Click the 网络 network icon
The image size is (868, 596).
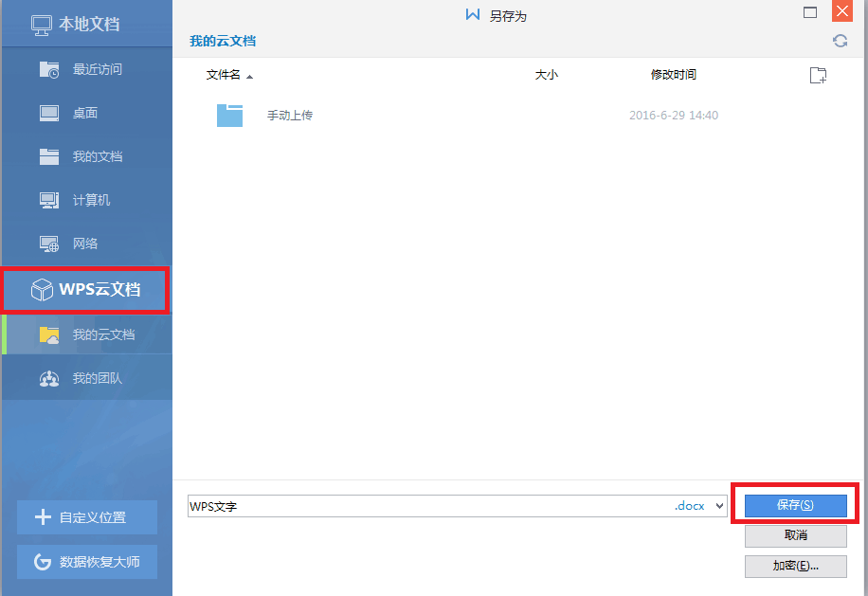[49, 244]
